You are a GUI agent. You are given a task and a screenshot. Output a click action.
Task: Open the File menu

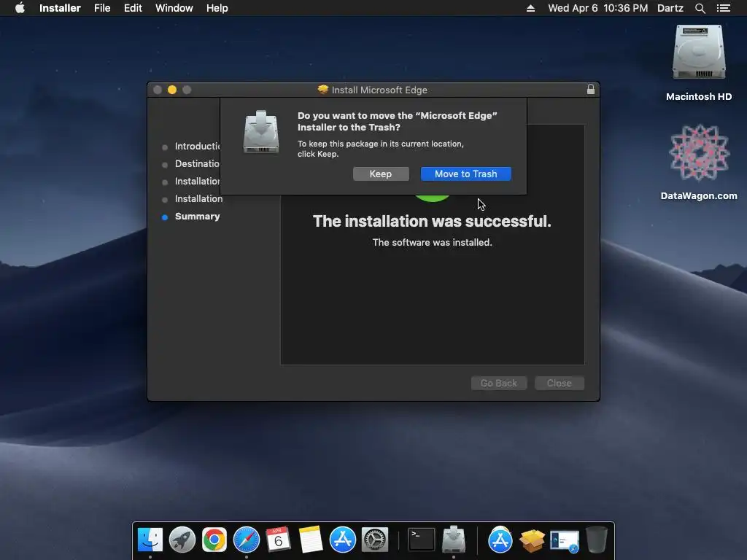pos(102,8)
